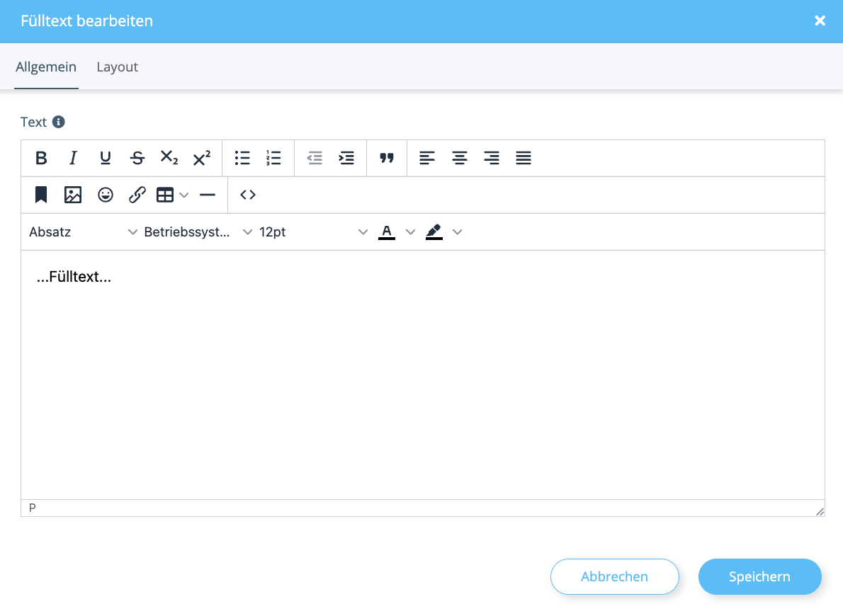Insert a hyperlink
Viewport: 843px width, 616px height.
point(137,195)
